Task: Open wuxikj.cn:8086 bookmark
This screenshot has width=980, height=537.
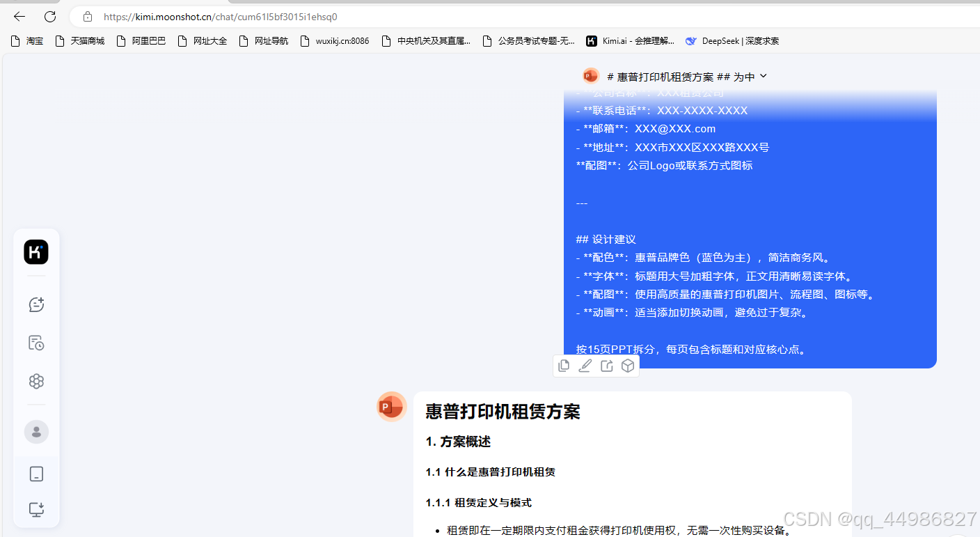Action: [x=335, y=41]
